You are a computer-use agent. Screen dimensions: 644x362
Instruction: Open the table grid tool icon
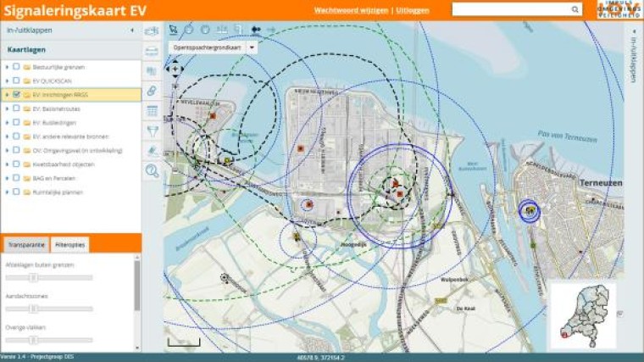(153, 111)
